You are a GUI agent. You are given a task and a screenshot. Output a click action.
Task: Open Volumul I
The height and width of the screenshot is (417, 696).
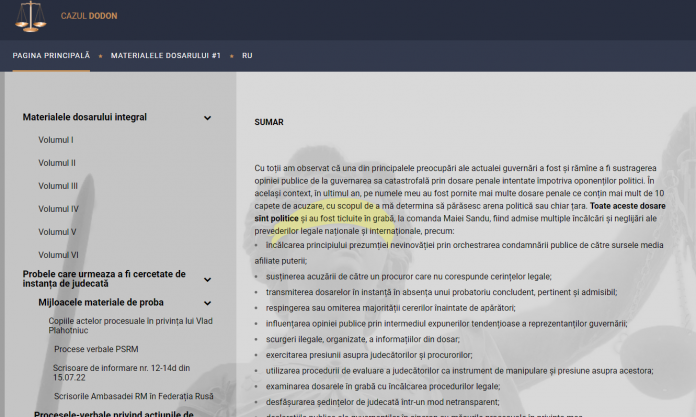click(56, 140)
